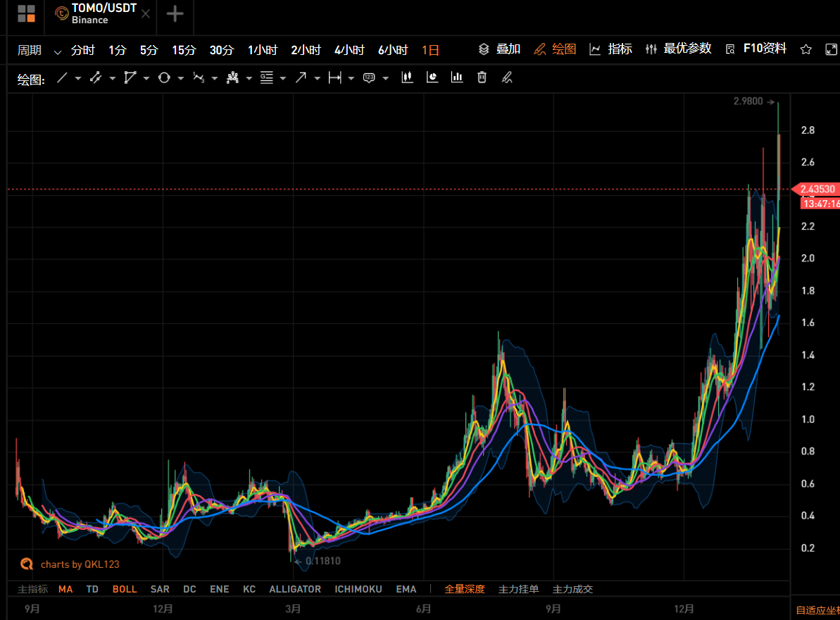Toggle the MA main indicator

(65, 589)
